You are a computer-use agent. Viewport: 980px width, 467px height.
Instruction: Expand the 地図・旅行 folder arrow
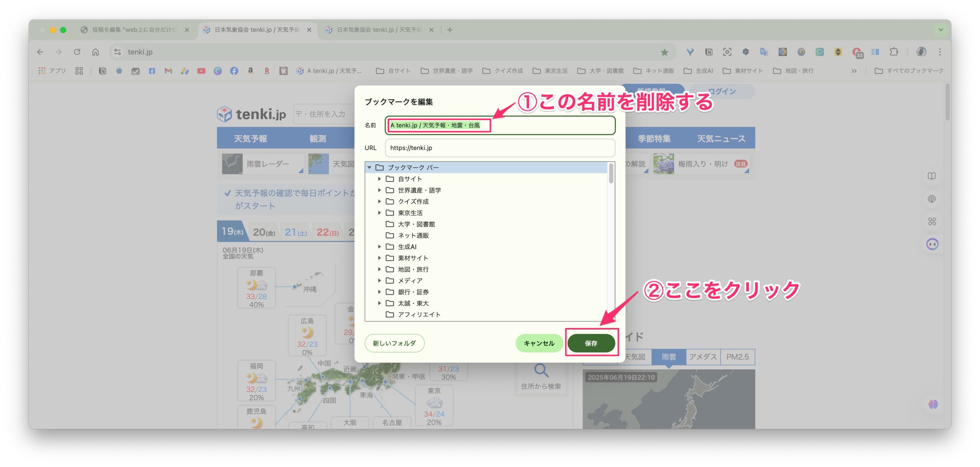point(379,269)
